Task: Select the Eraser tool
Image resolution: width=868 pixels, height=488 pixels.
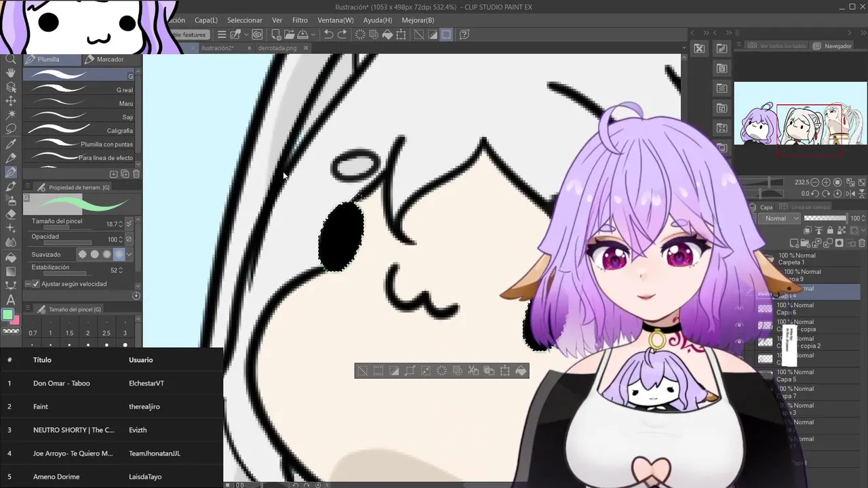Action: [11, 214]
